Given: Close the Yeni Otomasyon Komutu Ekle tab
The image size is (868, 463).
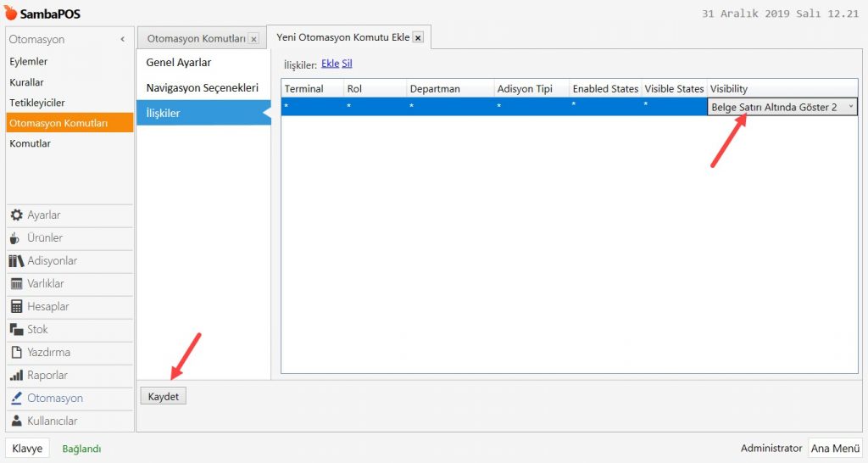Looking at the screenshot, I should coord(418,38).
